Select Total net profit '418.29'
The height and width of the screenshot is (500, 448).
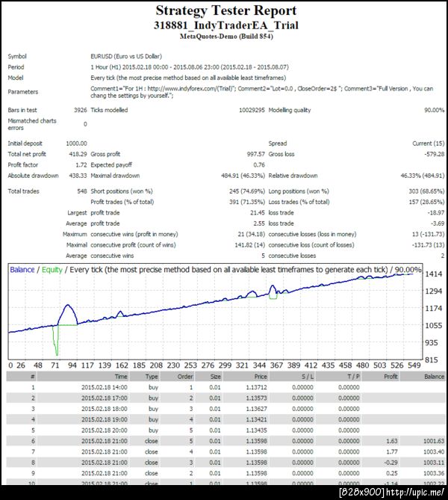point(78,154)
